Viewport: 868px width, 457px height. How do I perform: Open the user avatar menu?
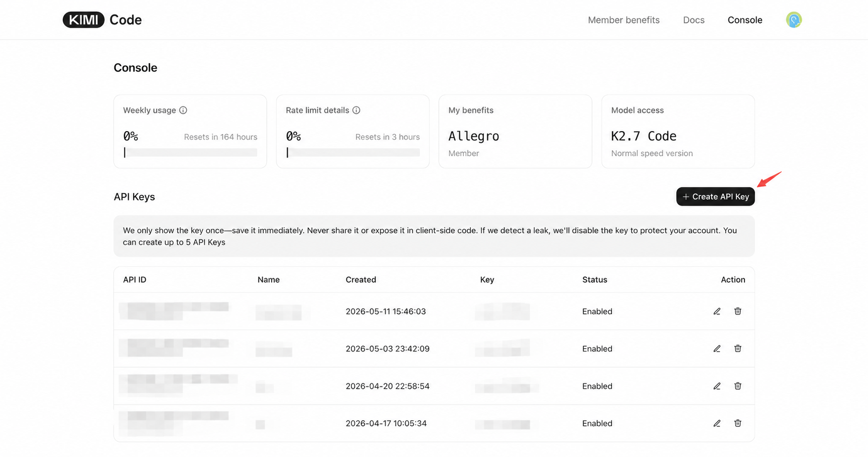794,20
